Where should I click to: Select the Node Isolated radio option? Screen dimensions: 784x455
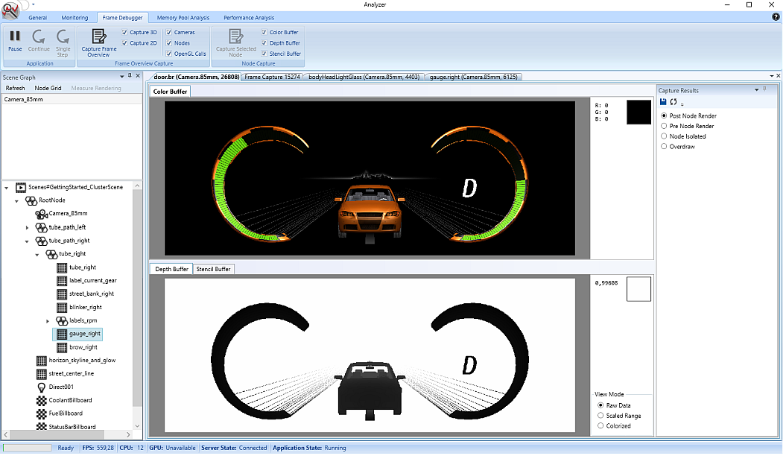(664, 136)
